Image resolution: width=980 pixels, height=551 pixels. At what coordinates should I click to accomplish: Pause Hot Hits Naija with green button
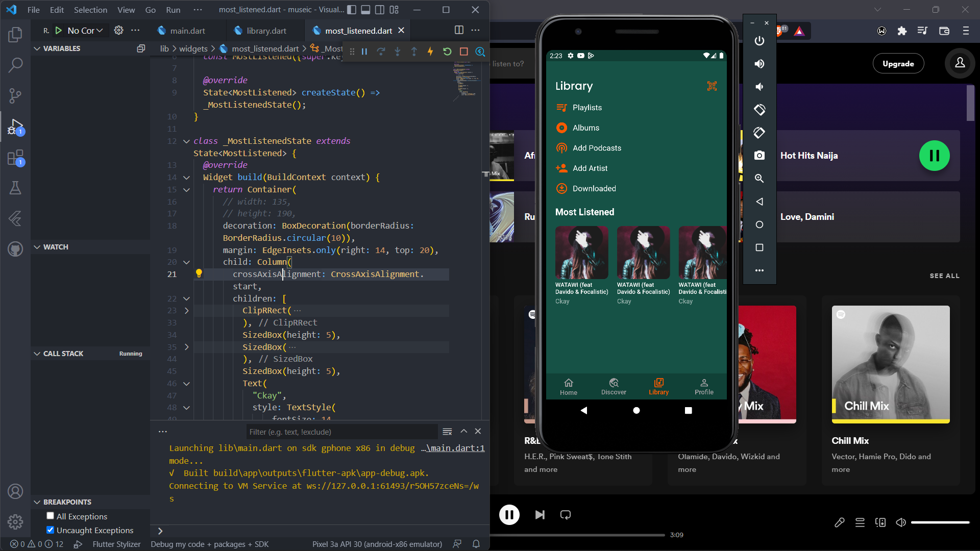pos(934,156)
